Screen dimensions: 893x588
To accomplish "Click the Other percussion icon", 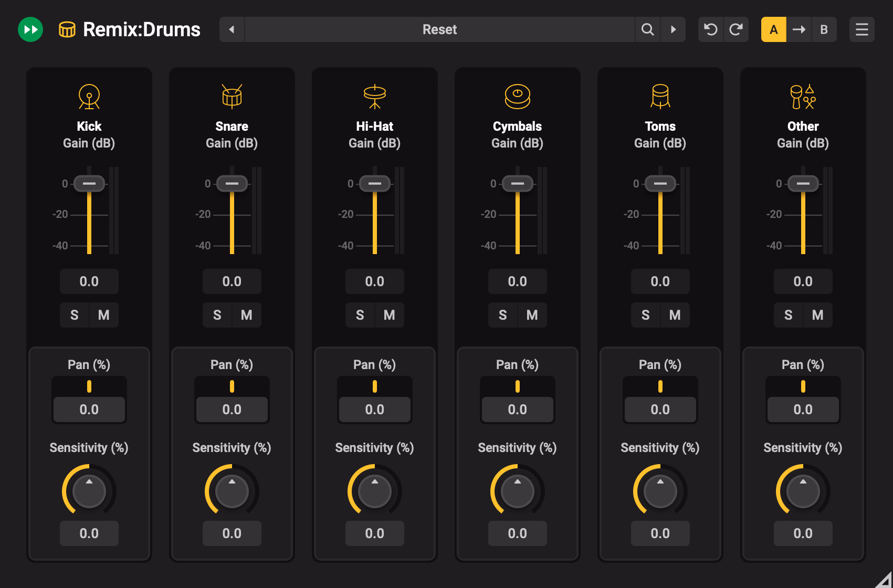I will click(803, 97).
